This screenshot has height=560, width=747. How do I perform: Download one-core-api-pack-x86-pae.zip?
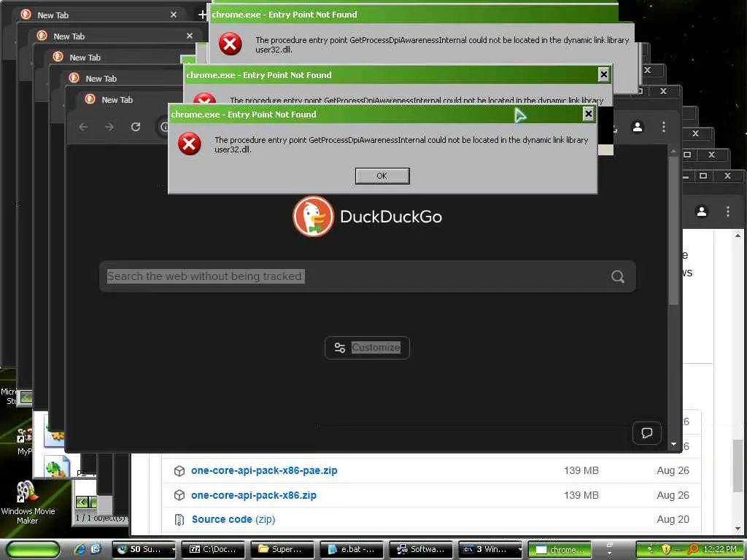coord(264,470)
